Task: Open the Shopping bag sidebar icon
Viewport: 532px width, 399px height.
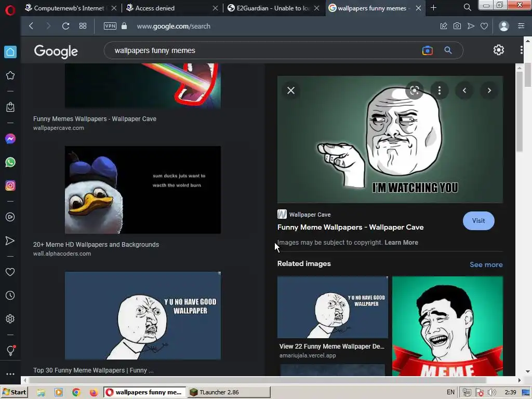Action: point(10,107)
